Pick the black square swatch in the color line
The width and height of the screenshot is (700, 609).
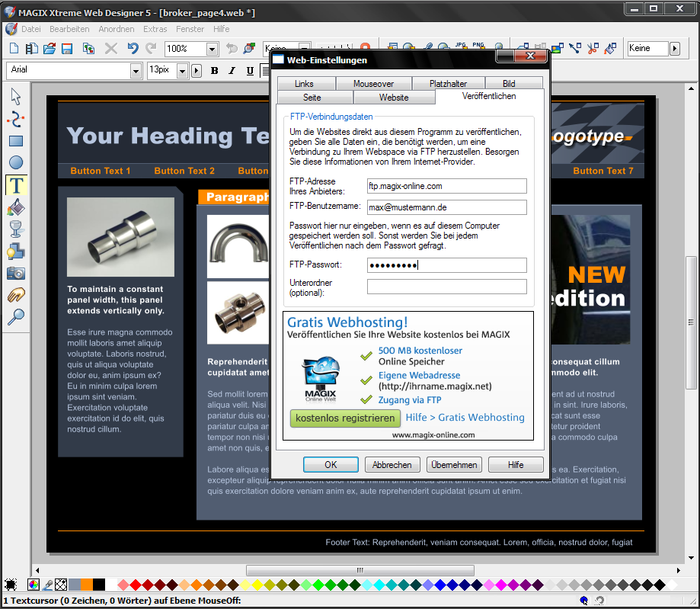(99, 585)
